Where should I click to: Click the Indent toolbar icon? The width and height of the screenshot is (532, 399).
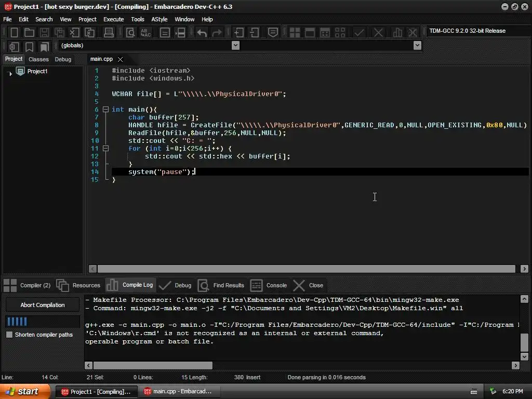click(239, 33)
